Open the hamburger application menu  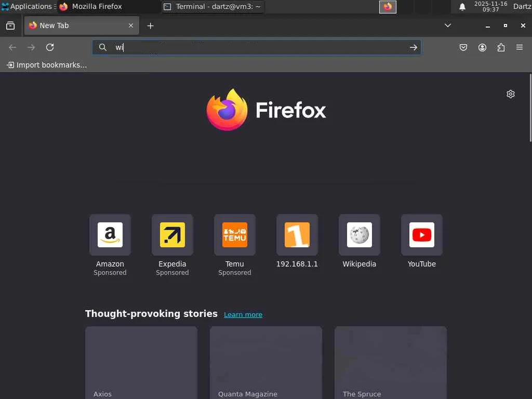click(x=520, y=47)
